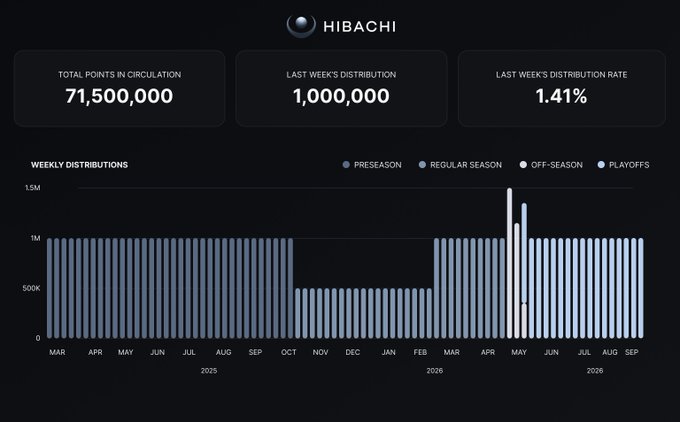Select the "LAST WEEK'S DISTRIBUTION RATE" label
This screenshot has width=680, height=422.
tap(562, 75)
